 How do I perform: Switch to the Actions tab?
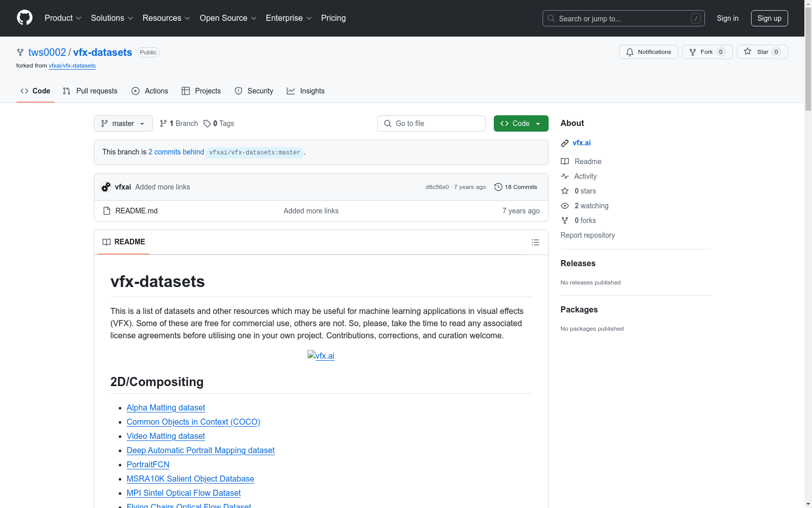point(150,91)
